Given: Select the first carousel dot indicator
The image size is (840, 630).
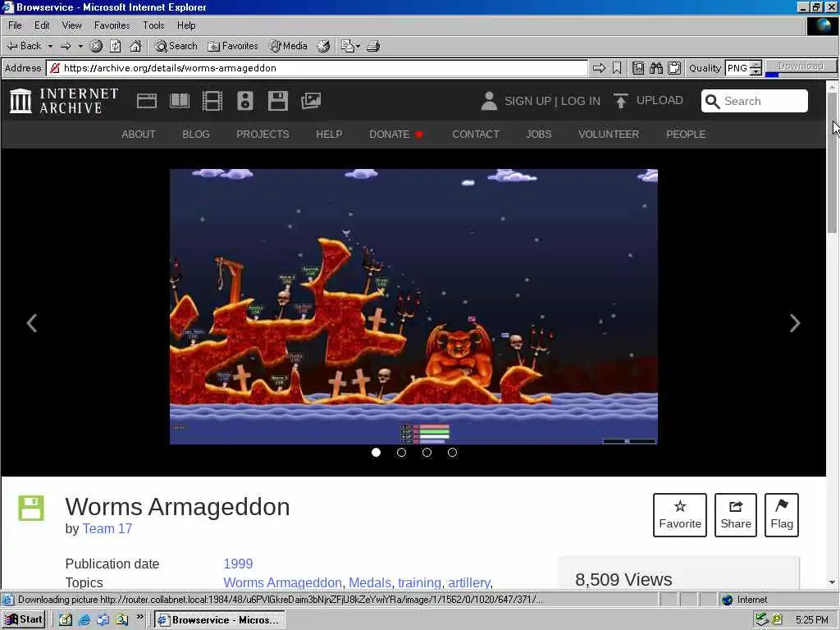Looking at the screenshot, I should [x=376, y=452].
